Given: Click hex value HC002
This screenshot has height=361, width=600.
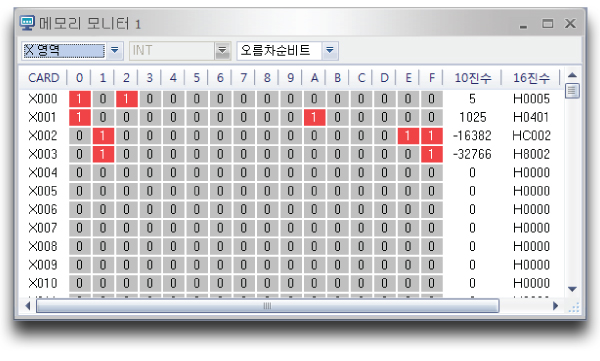Looking at the screenshot, I should click(531, 136).
